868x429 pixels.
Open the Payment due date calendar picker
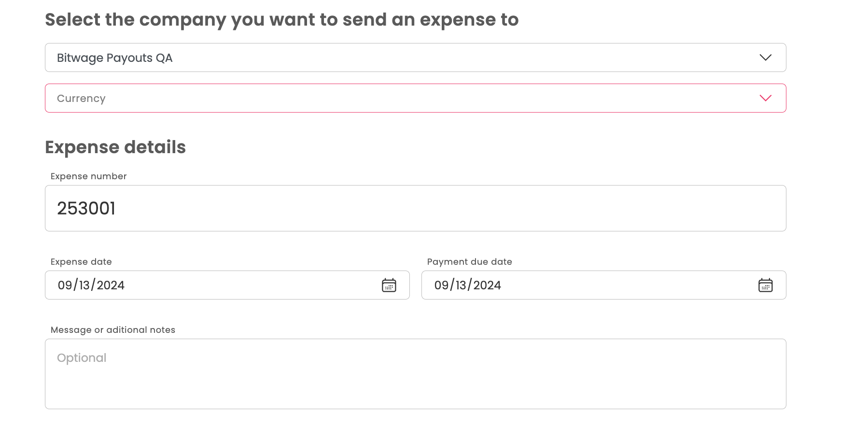(765, 285)
